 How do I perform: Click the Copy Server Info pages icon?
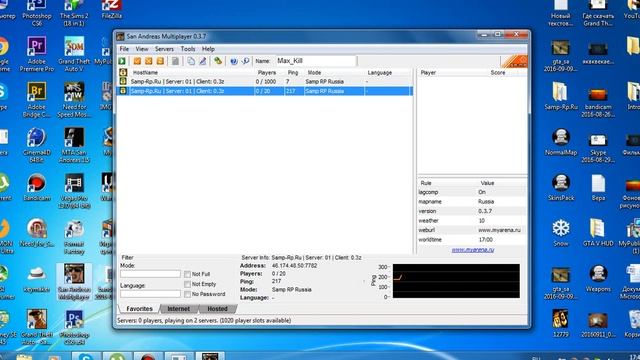(x=191, y=61)
